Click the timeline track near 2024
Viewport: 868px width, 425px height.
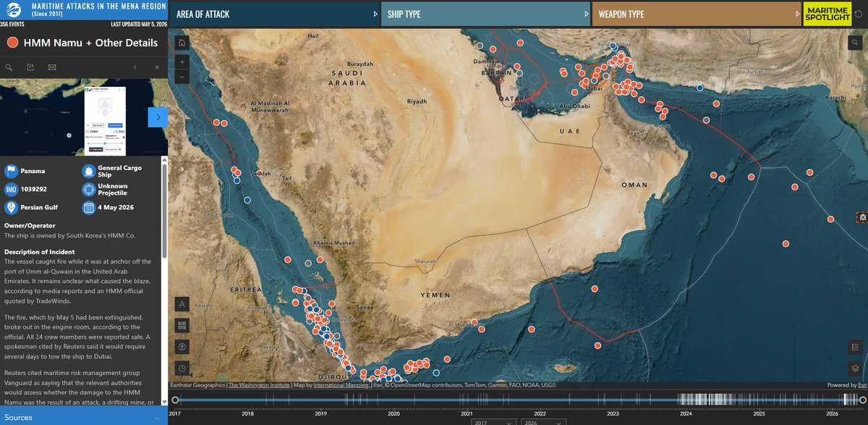686,399
